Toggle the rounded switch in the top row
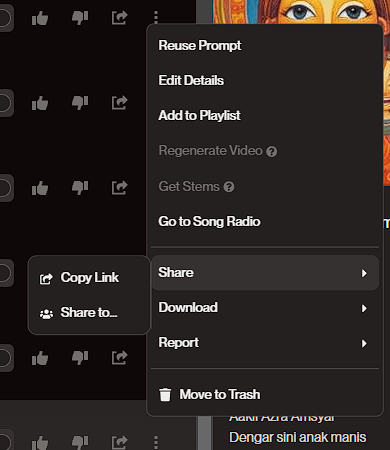Screen dimensions: 390x450 tap(6, 18)
